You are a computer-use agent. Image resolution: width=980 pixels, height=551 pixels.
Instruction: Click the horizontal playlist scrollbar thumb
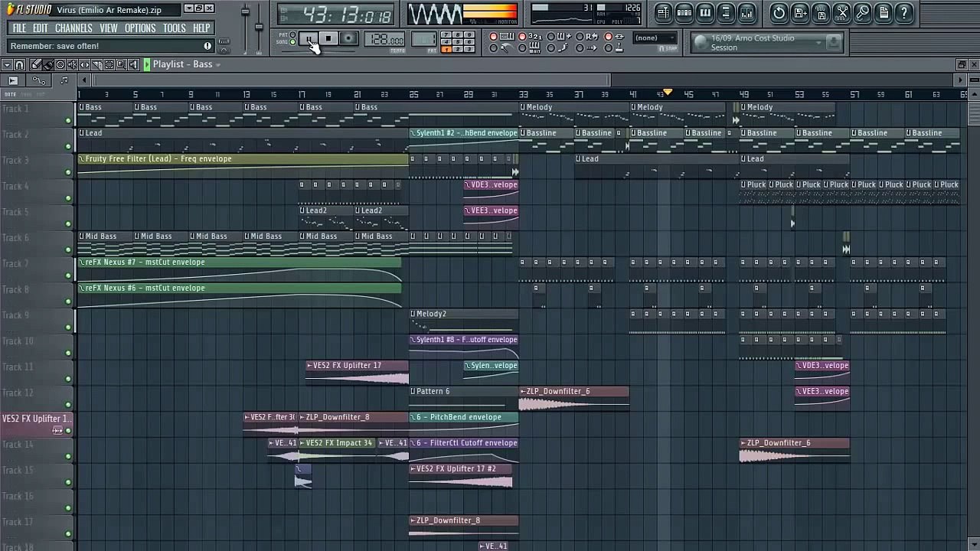(x=352, y=80)
